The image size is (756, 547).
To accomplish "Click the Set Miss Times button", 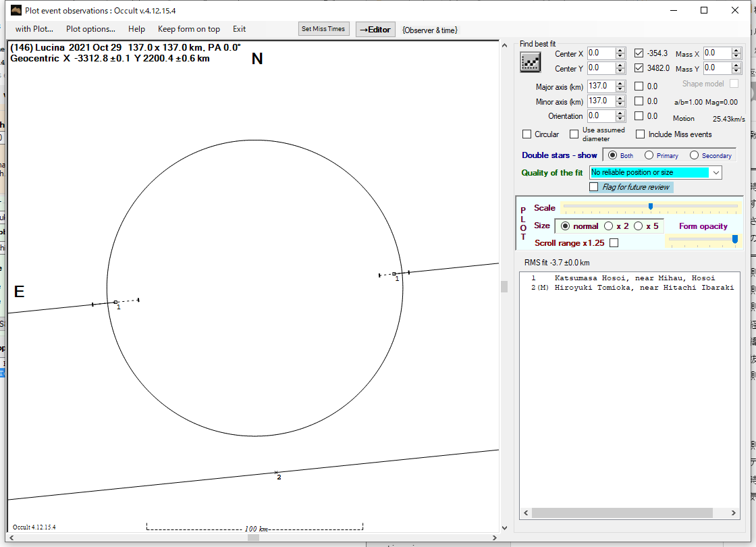I will pos(323,29).
